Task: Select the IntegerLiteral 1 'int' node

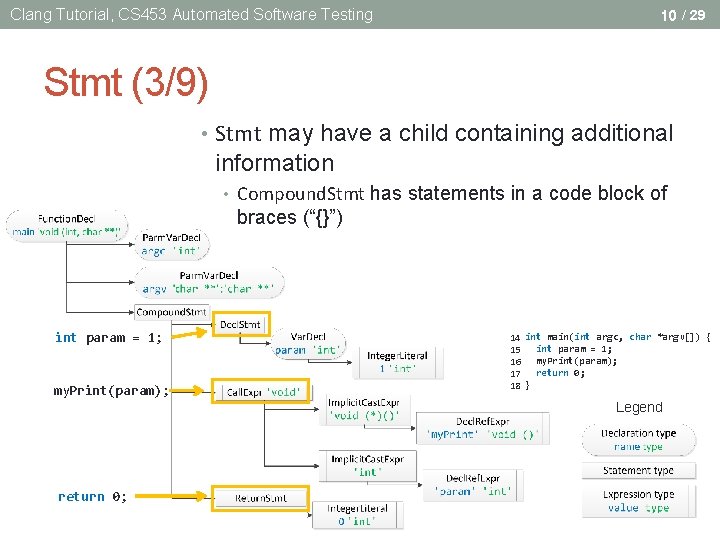Action: point(398,362)
